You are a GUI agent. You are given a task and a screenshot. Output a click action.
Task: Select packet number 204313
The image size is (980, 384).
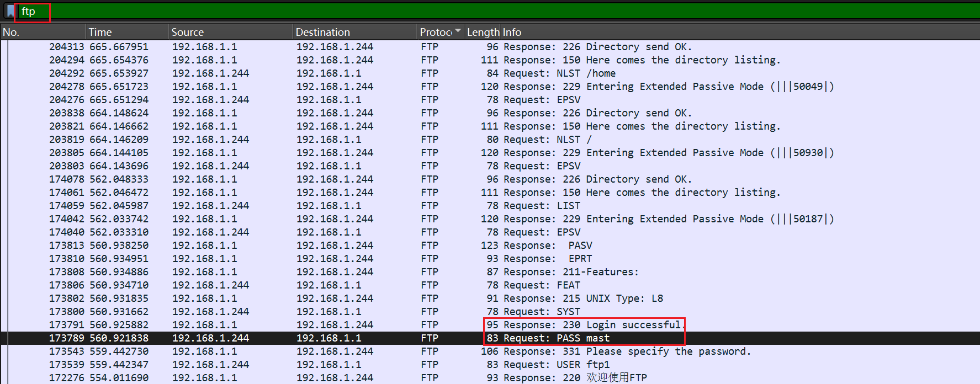coord(67,47)
